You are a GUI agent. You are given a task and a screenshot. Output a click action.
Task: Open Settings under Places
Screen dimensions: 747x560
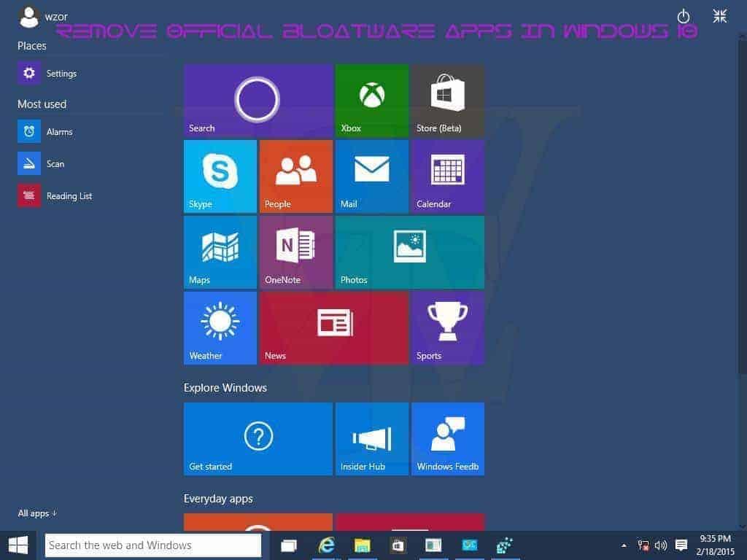coord(47,74)
